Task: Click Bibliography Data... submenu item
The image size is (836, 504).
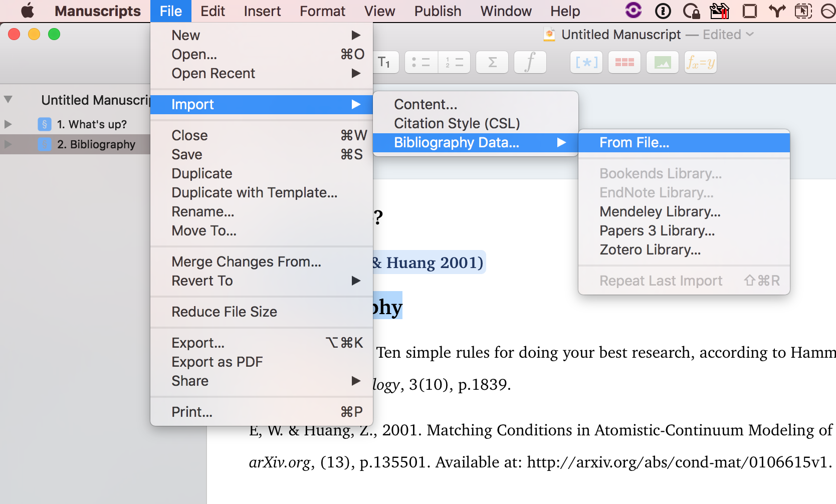Action: (x=476, y=143)
